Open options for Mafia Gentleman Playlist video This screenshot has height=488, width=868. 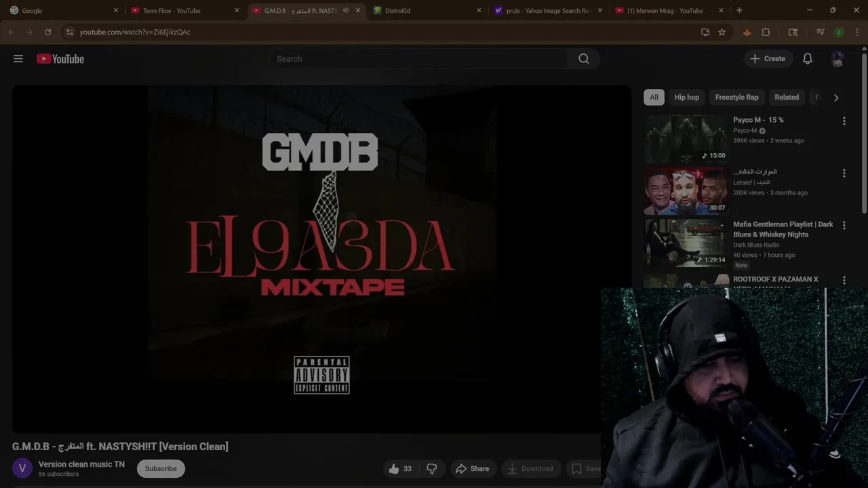coord(844,226)
